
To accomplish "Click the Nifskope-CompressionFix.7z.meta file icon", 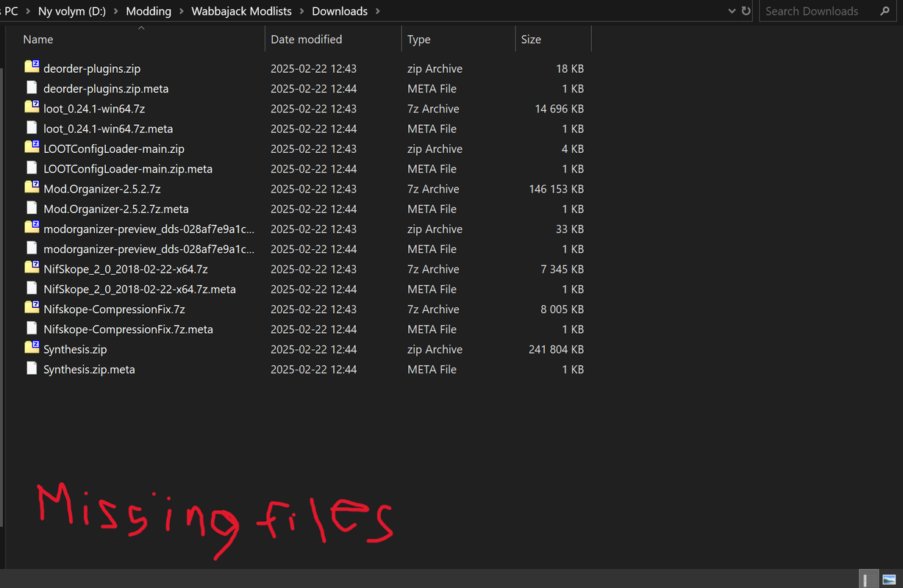I will click(x=32, y=329).
